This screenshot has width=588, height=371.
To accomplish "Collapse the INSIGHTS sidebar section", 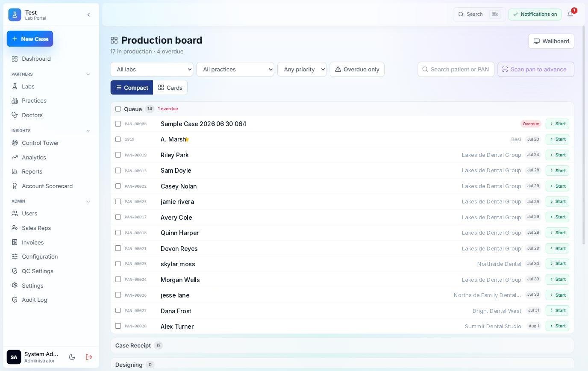I will coord(88,131).
